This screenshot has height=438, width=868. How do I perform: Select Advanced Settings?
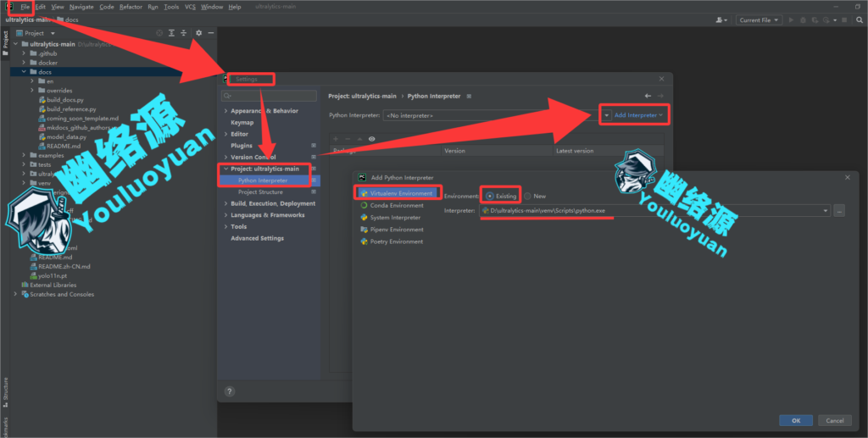click(x=257, y=238)
